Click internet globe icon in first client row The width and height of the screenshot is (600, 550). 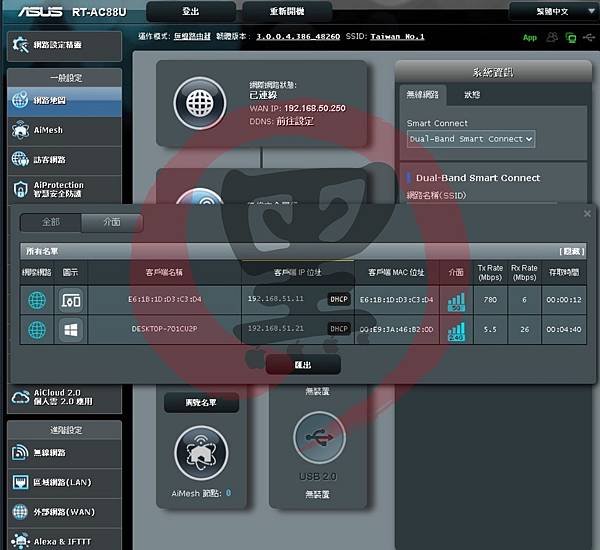[x=37, y=300]
